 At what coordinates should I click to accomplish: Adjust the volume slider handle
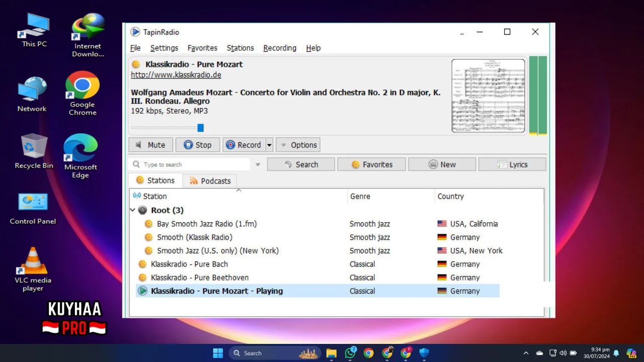click(200, 128)
